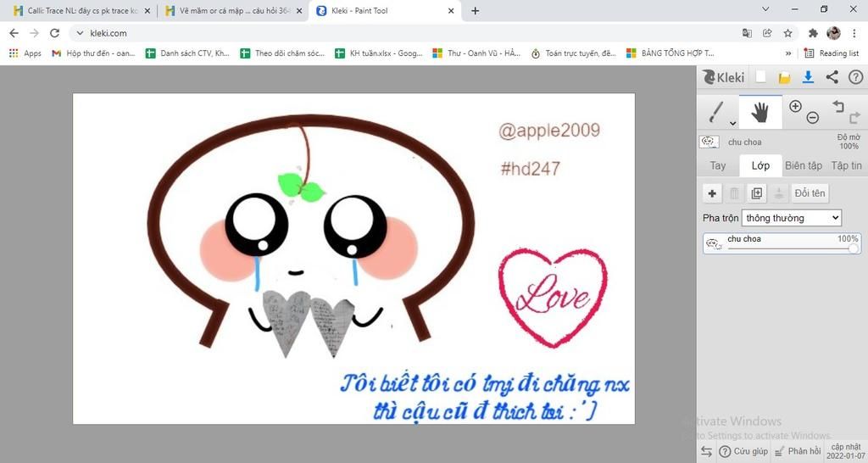Open the Phản hồi feedback link
The image size is (868, 463).
798,451
